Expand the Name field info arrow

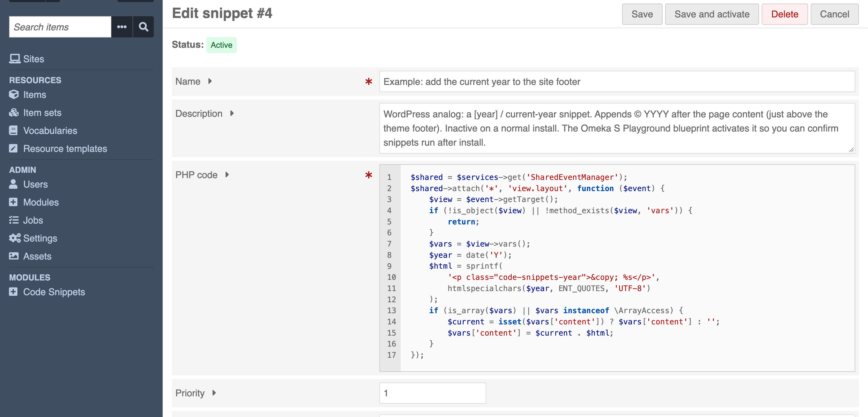(210, 81)
